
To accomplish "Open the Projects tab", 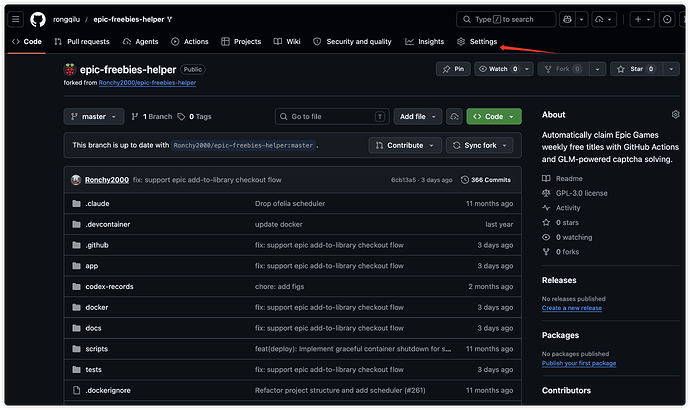I will tap(241, 41).
